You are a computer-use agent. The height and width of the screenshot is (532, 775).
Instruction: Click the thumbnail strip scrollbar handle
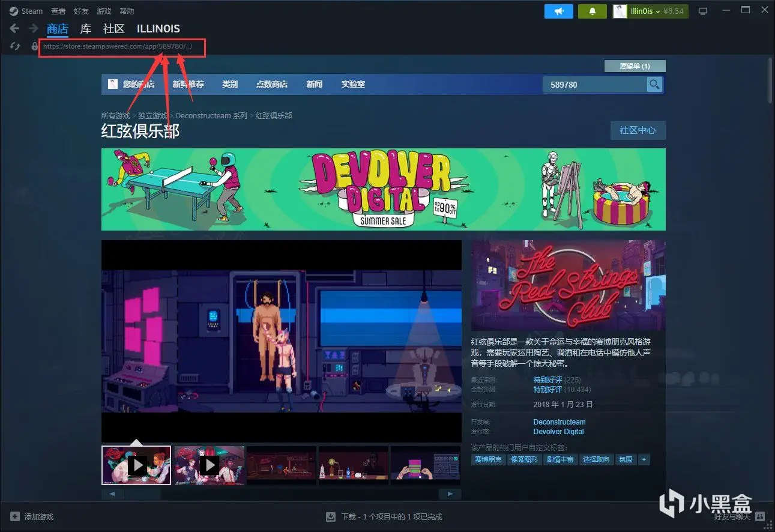pos(143,494)
